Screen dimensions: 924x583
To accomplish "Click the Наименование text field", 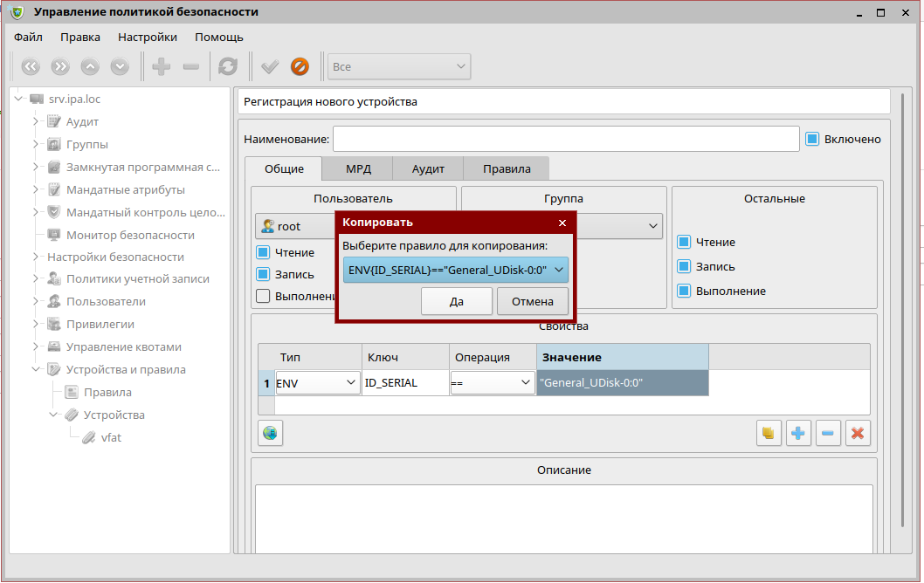I will 565,139.
